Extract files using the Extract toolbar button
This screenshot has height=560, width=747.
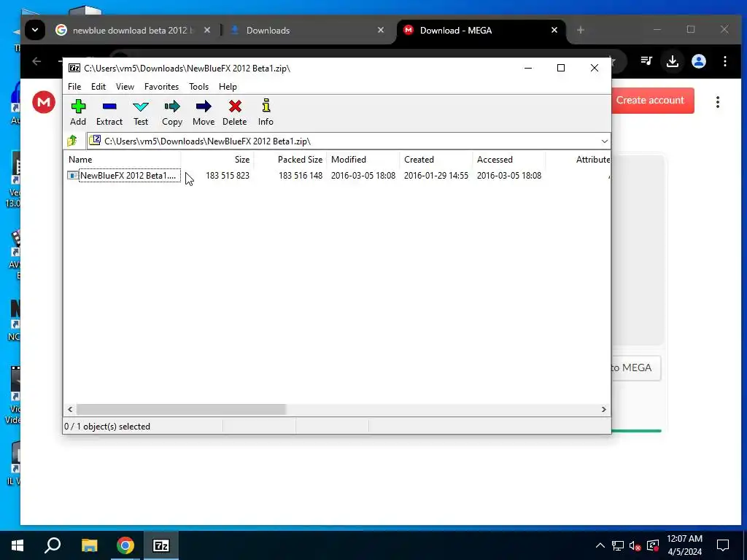coord(109,112)
